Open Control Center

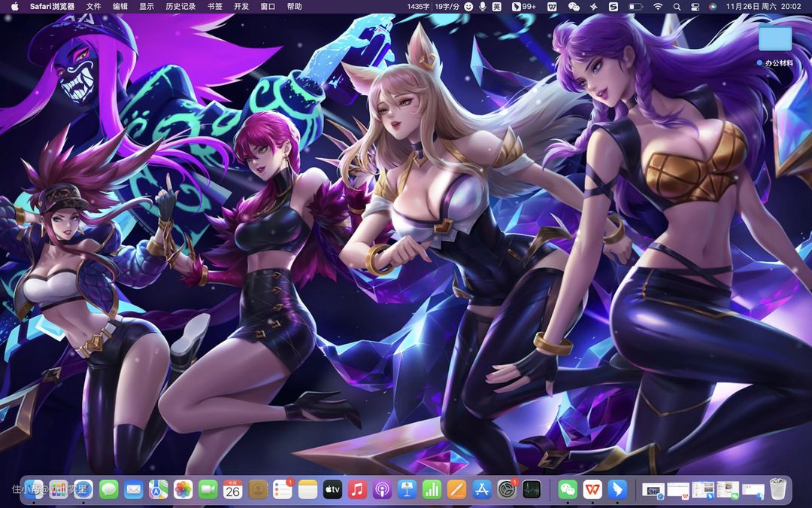tap(695, 6)
